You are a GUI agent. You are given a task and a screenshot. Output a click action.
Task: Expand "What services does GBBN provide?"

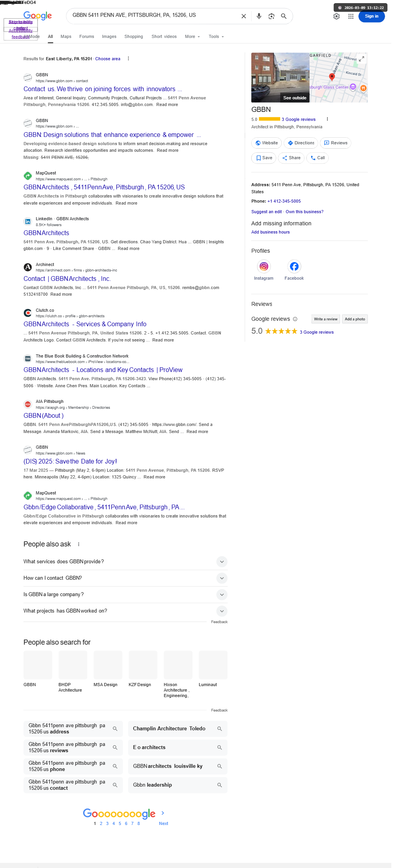pyautogui.click(x=221, y=562)
